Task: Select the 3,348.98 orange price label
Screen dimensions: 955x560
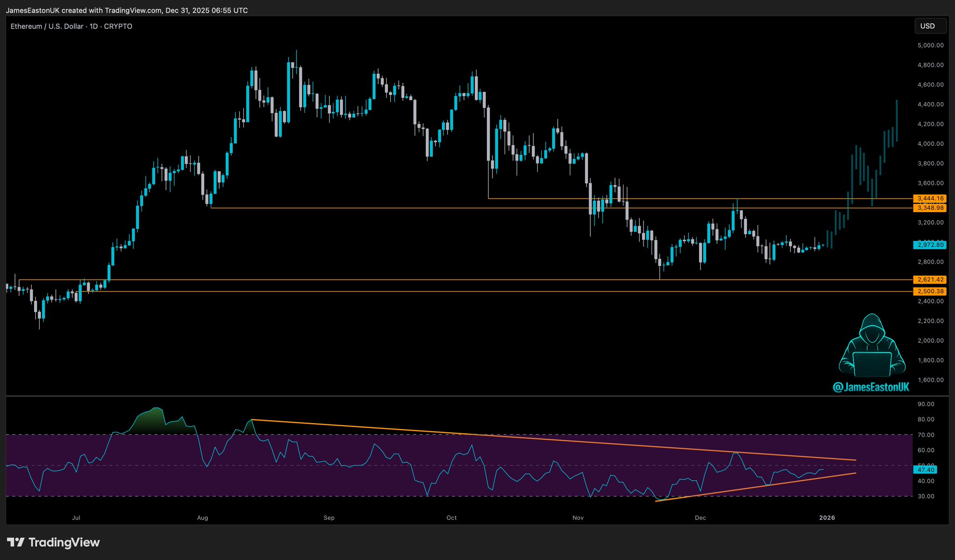Action: (930, 208)
